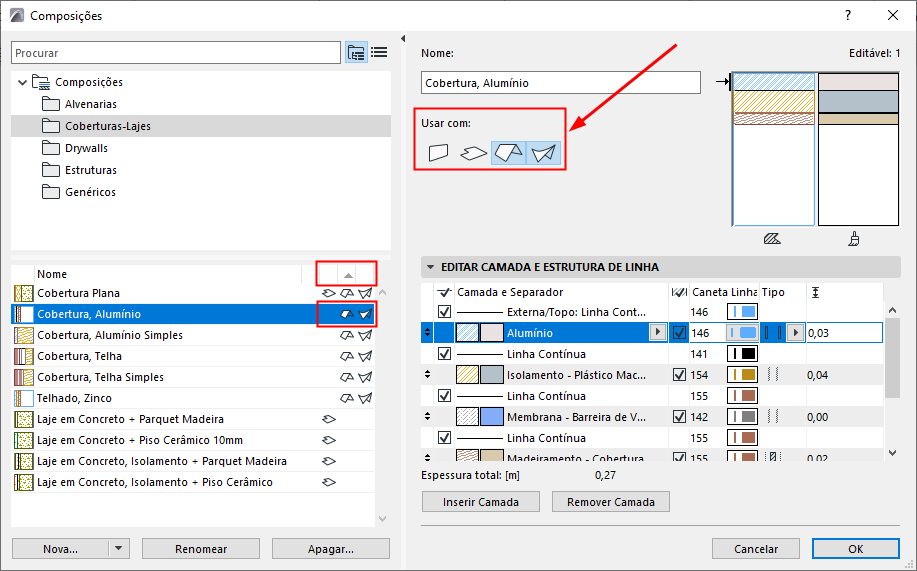The height and width of the screenshot is (571, 917).
Task: Click in the Procurar search field
Action: pyautogui.click(x=175, y=53)
